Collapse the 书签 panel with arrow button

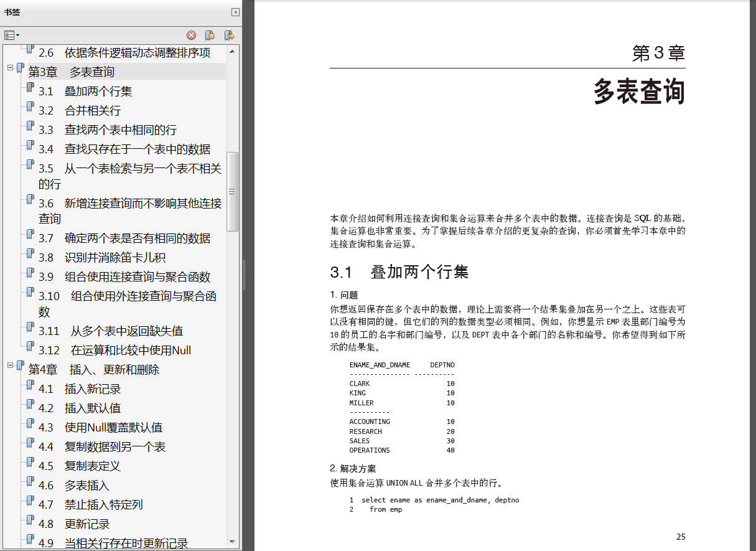coord(235,12)
